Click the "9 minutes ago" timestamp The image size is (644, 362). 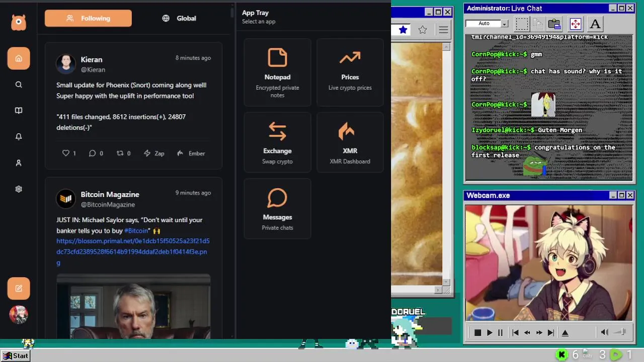(x=193, y=193)
